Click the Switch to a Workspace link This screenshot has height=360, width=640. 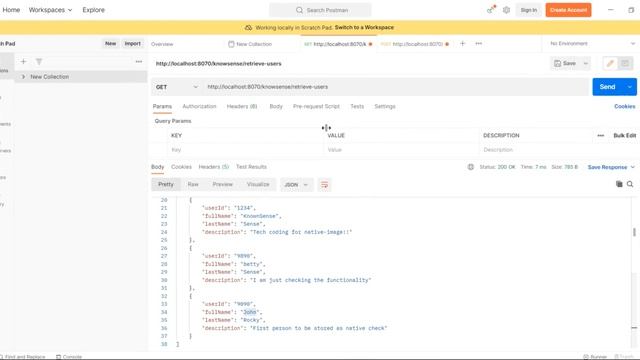[x=364, y=27]
